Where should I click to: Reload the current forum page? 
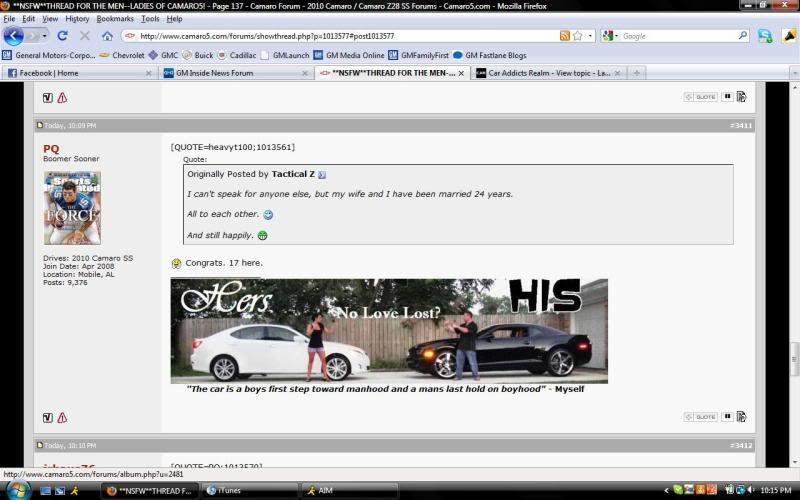pyautogui.click(x=62, y=36)
